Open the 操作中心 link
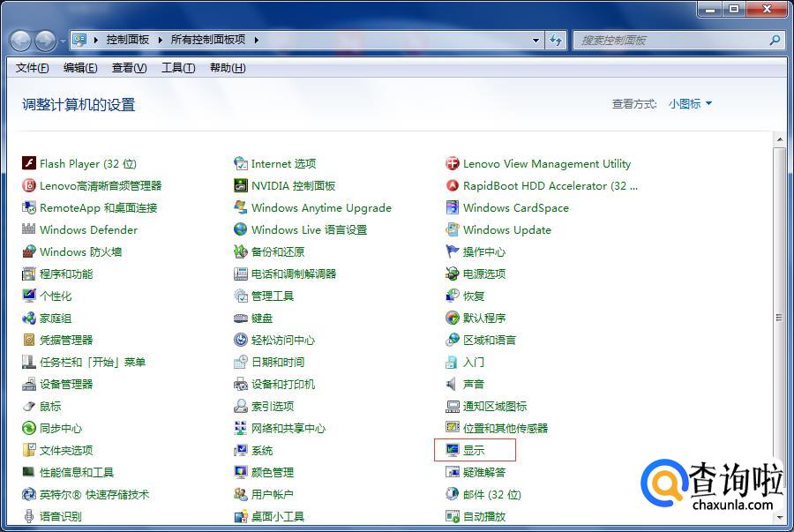 point(484,251)
